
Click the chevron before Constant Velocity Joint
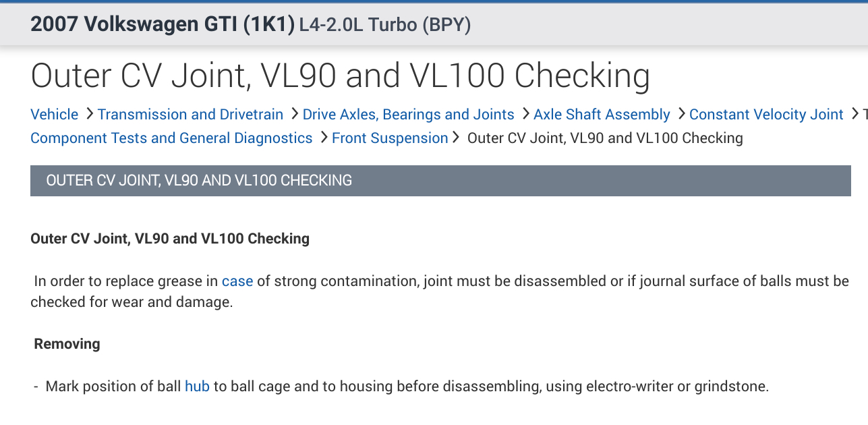pyautogui.click(x=681, y=114)
